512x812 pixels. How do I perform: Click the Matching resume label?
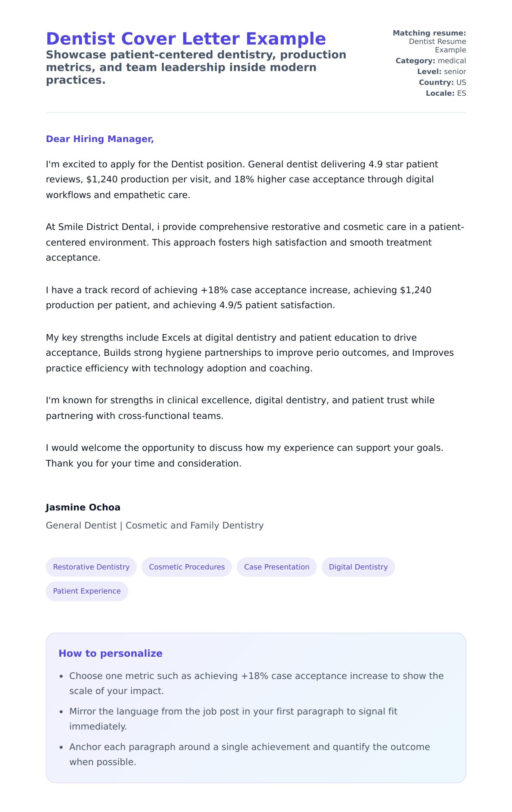click(429, 33)
